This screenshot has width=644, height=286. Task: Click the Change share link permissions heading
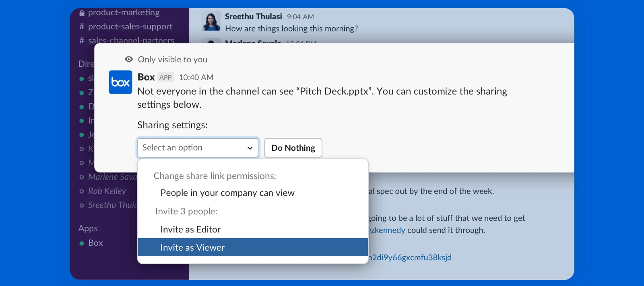(x=215, y=176)
